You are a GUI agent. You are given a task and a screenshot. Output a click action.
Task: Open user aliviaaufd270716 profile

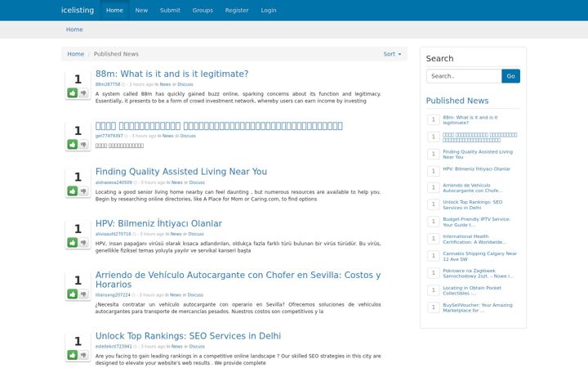tap(113, 234)
